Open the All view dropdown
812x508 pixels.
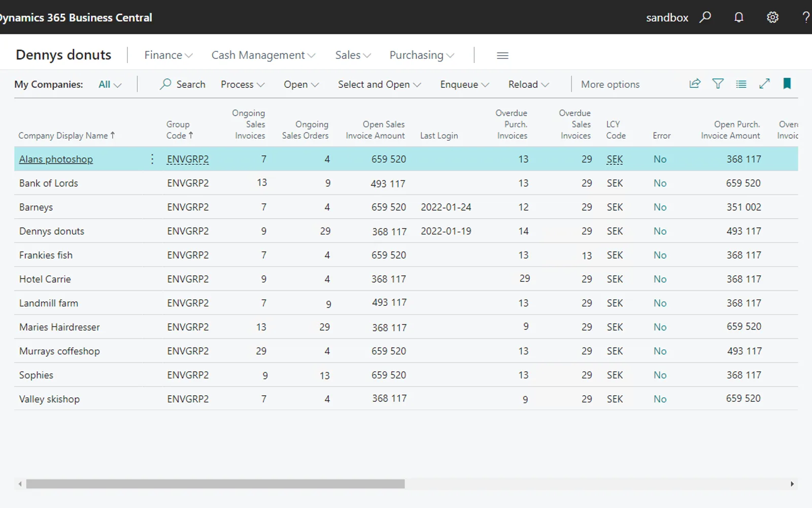tap(110, 84)
